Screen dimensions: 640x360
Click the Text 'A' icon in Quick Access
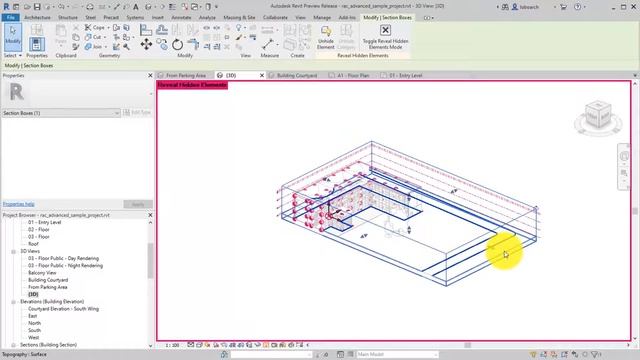(136, 7)
